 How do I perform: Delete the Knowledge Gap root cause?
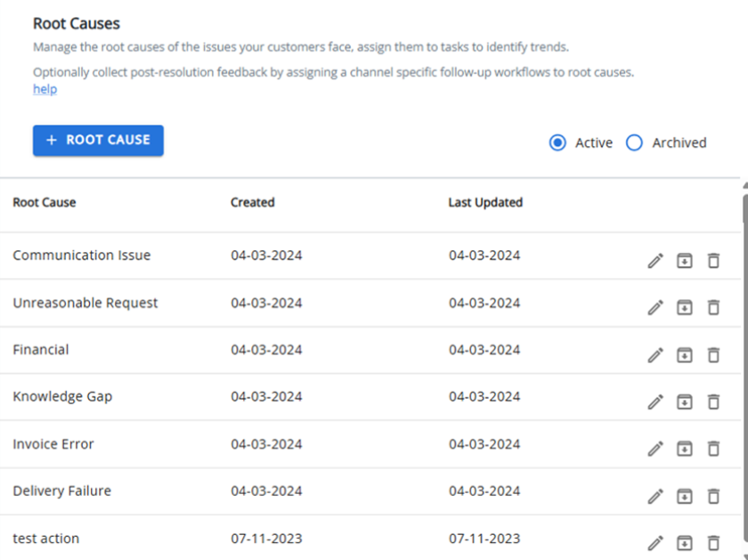713,402
